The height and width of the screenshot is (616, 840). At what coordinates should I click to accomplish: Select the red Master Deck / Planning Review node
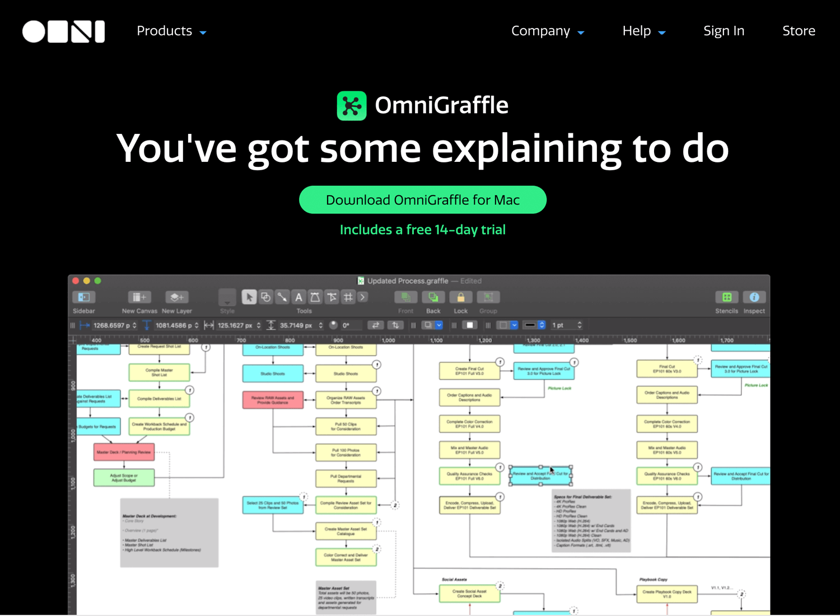click(x=124, y=452)
